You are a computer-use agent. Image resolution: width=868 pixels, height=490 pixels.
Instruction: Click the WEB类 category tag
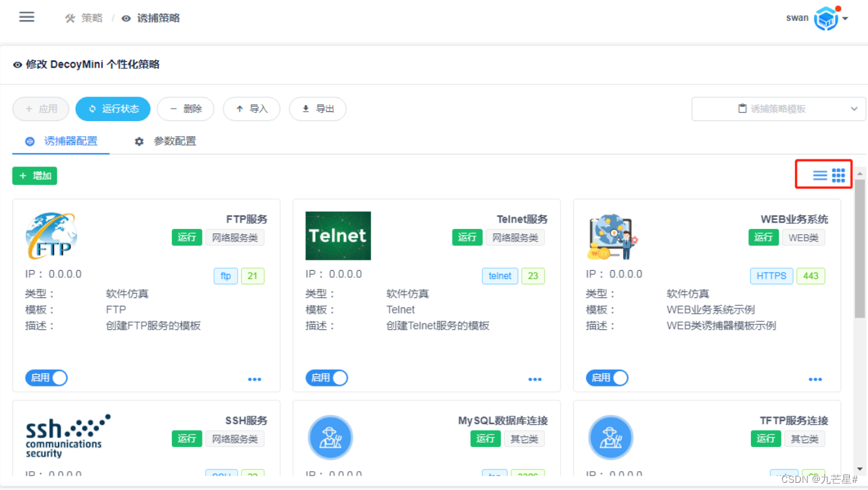(804, 238)
